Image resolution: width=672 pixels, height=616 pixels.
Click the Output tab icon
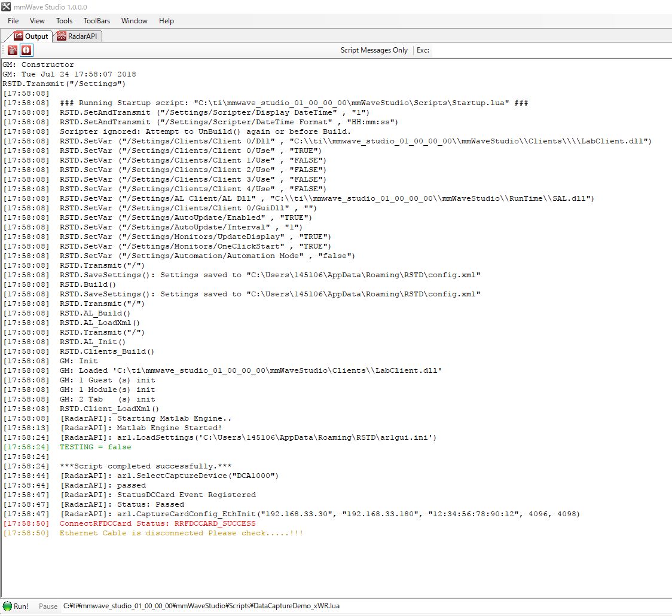[19, 36]
